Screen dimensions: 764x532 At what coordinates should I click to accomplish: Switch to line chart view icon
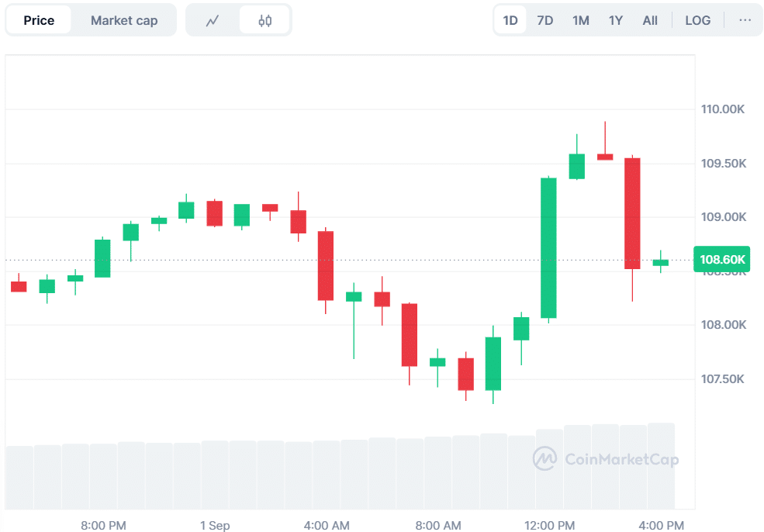(x=213, y=21)
